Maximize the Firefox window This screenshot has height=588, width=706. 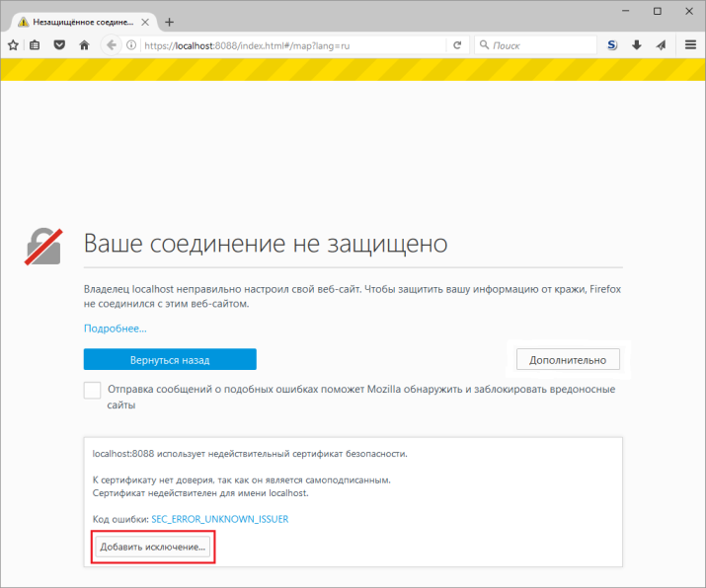[x=658, y=11]
